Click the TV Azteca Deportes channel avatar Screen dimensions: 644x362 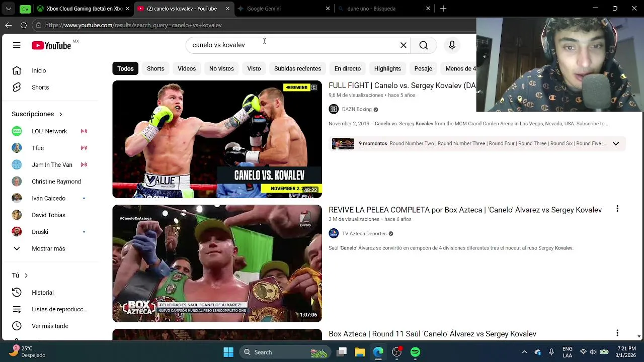point(334,233)
